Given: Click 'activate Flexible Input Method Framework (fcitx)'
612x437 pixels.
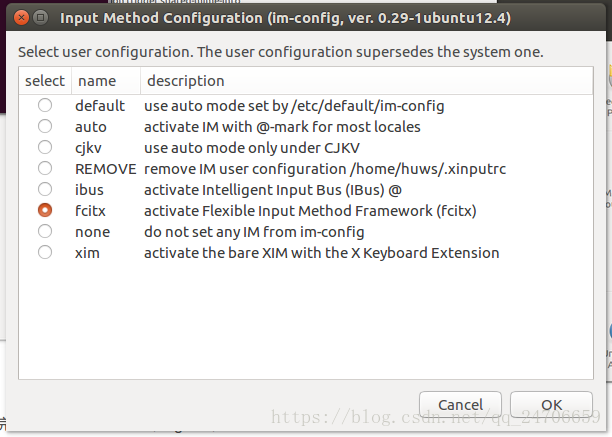Looking at the screenshot, I should [x=310, y=211].
